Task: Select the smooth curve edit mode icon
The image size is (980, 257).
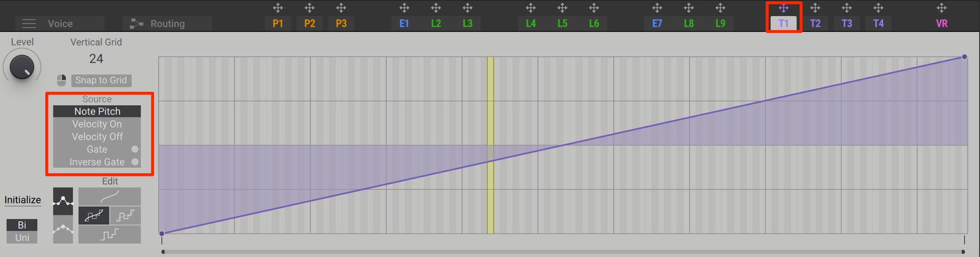Action: click(109, 196)
